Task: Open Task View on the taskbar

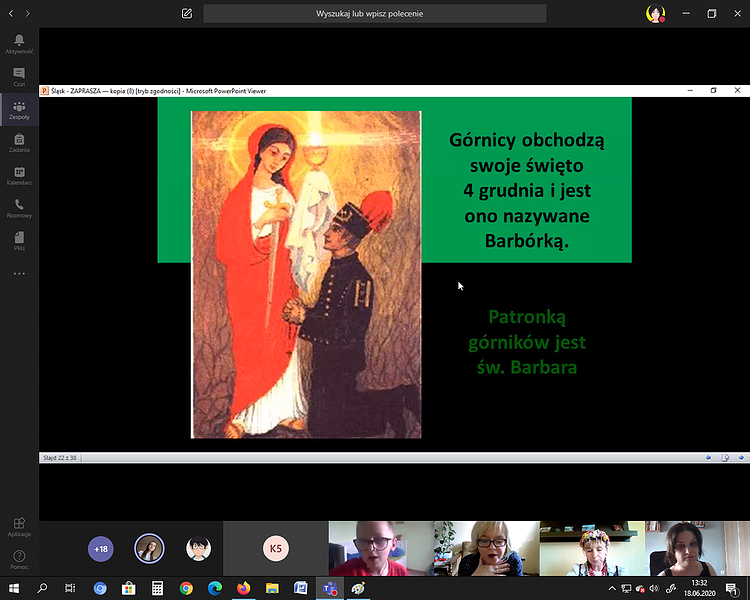Action: [x=70, y=588]
